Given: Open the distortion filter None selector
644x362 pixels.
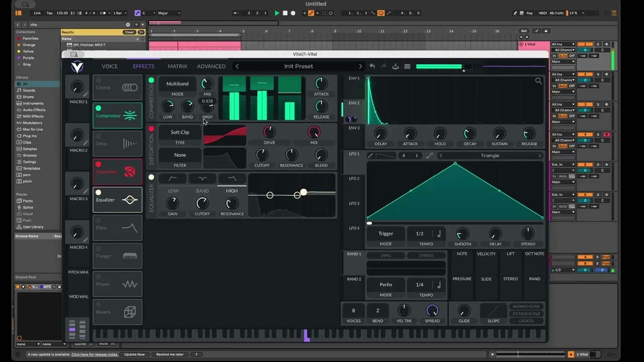Looking at the screenshot, I should click(x=180, y=155).
